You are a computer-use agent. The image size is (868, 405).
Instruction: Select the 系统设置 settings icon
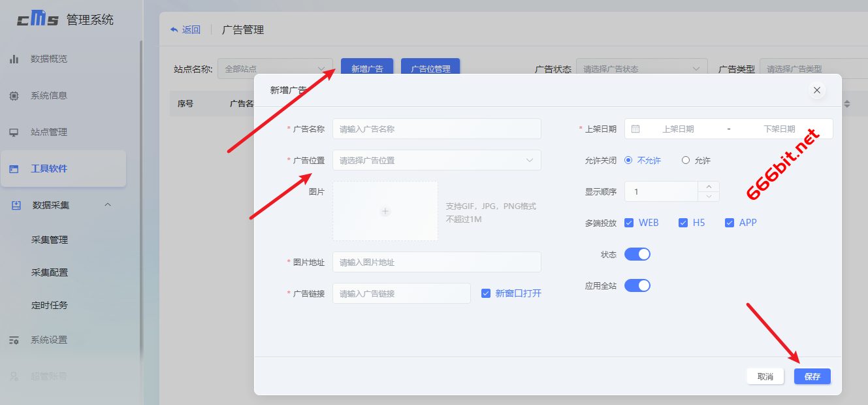point(15,340)
